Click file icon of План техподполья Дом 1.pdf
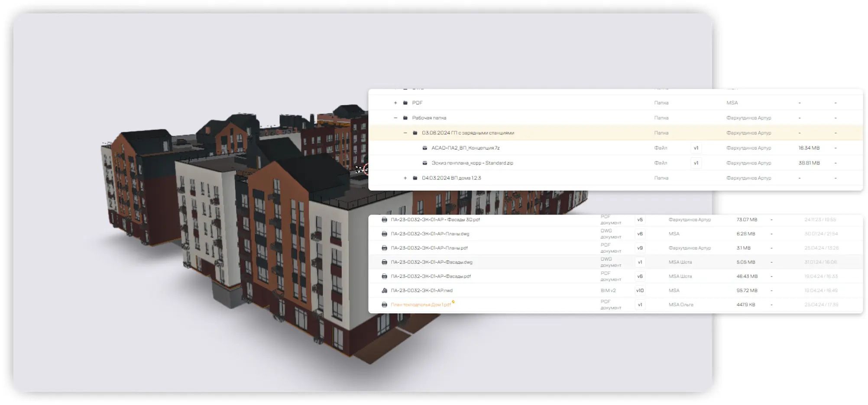The height and width of the screenshot is (405, 868). 384,305
